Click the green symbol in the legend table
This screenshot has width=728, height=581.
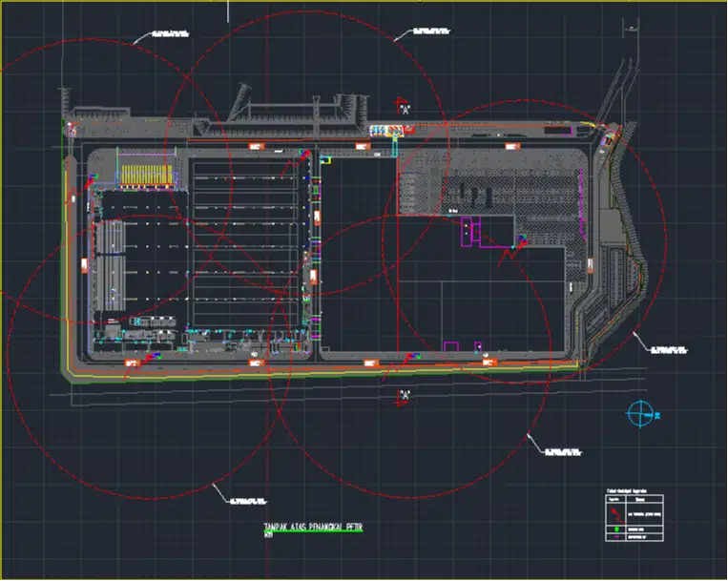[x=618, y=528]
